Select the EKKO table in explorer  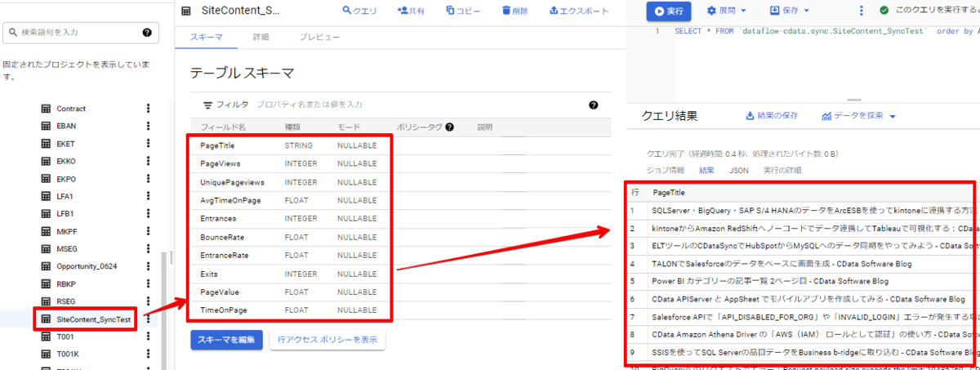coord(66,162)
